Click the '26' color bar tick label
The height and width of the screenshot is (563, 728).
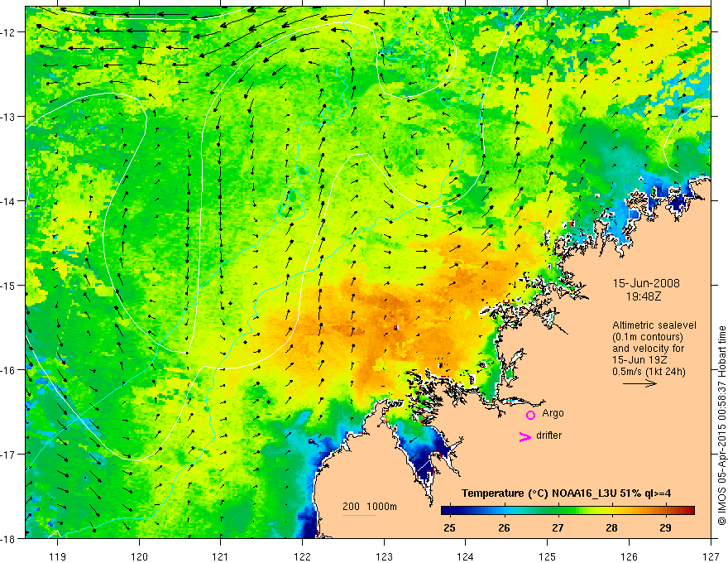504,528
